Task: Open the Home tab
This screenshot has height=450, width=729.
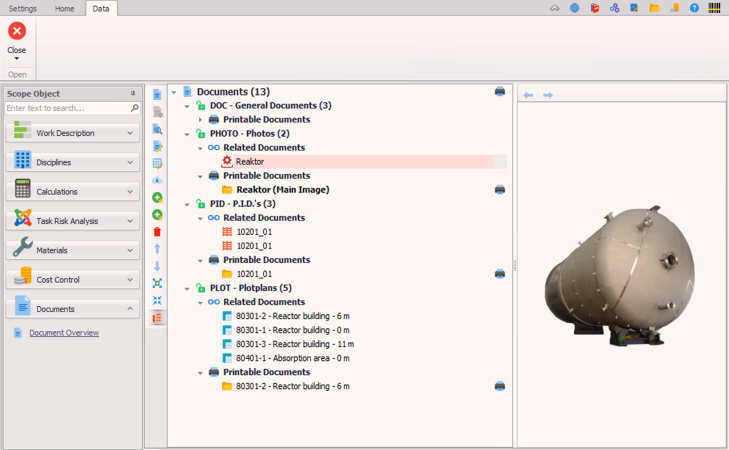Action: pos(64,8)
